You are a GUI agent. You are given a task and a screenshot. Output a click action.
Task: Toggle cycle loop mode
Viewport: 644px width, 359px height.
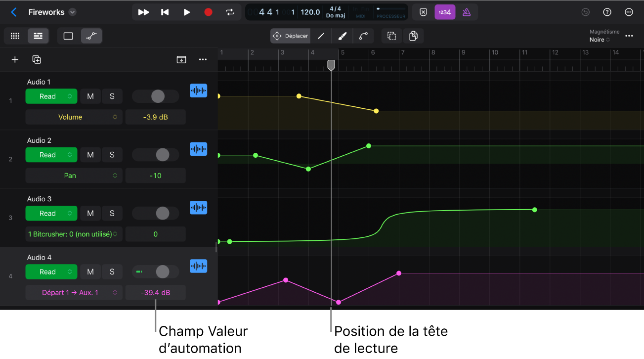[230, 12]
